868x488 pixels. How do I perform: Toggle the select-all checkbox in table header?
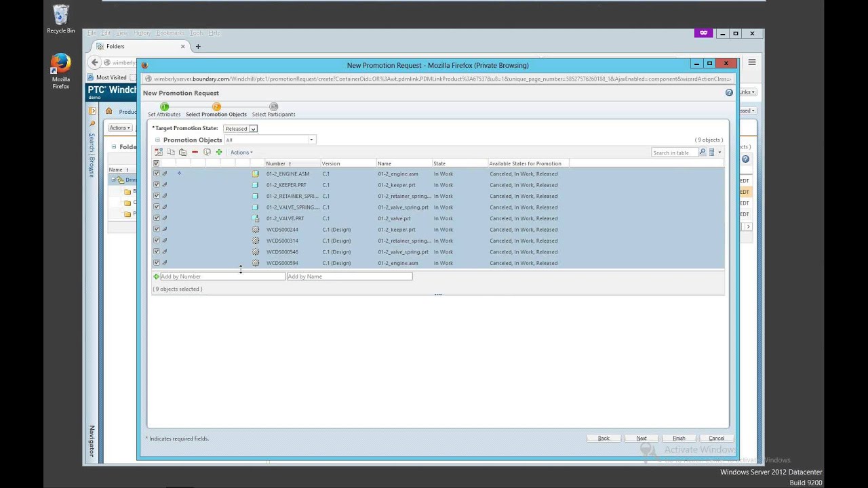point(157,163)
